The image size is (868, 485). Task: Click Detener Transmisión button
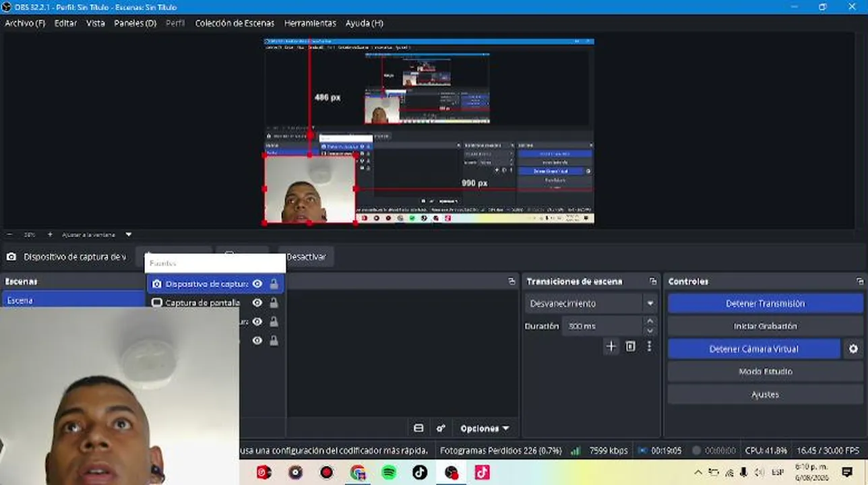[766, 304]
